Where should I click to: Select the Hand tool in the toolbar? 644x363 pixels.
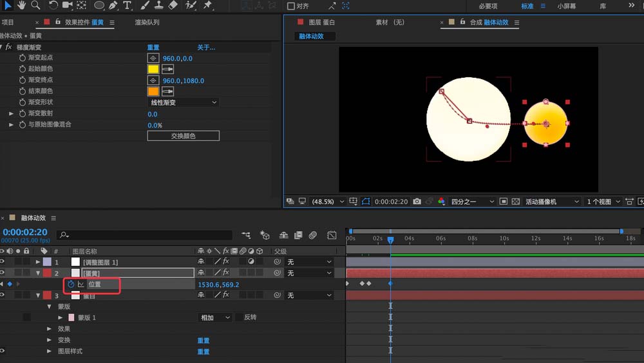coord(21,5)
